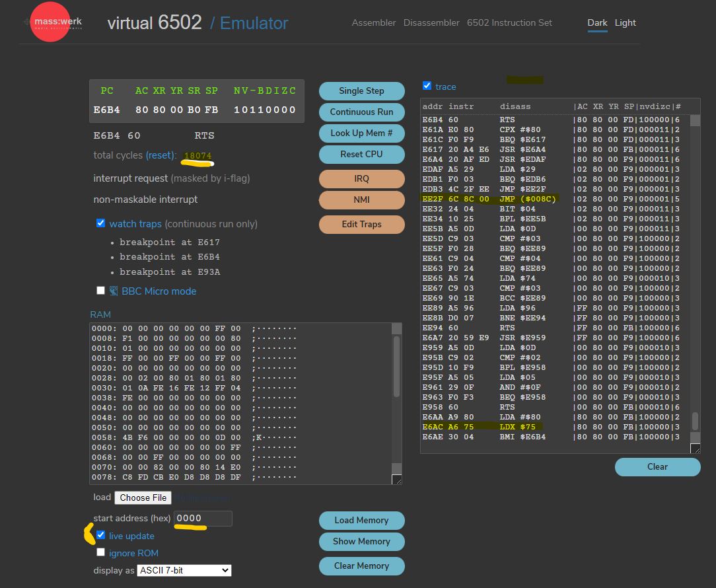Click Look Up Mem # button
The image size is (716, 588).
point(362,133)
